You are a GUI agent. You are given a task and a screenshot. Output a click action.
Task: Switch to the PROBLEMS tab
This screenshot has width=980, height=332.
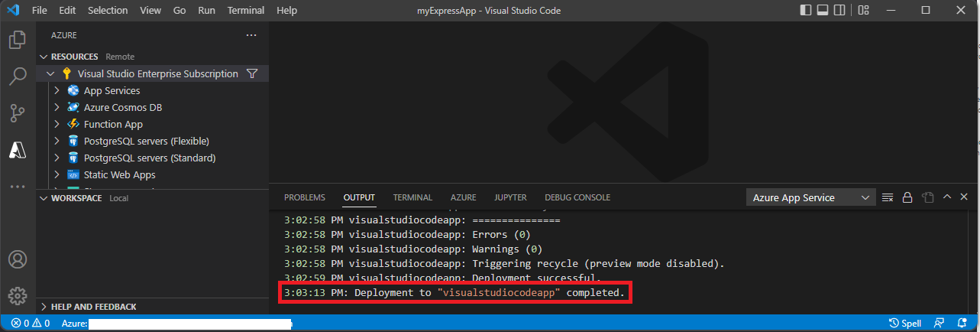coord(305,197)
